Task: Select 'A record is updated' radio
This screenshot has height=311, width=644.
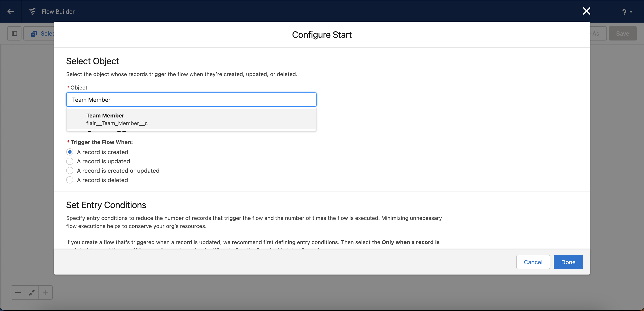Action: coord(70,161)
